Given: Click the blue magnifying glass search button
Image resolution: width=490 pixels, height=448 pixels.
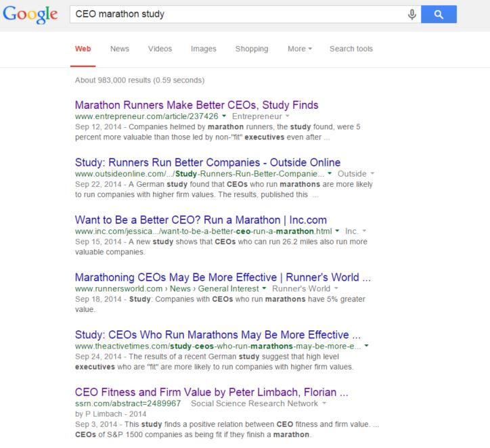Looking at the screenshot, I should pyautogui.click(x=439, y=14).
